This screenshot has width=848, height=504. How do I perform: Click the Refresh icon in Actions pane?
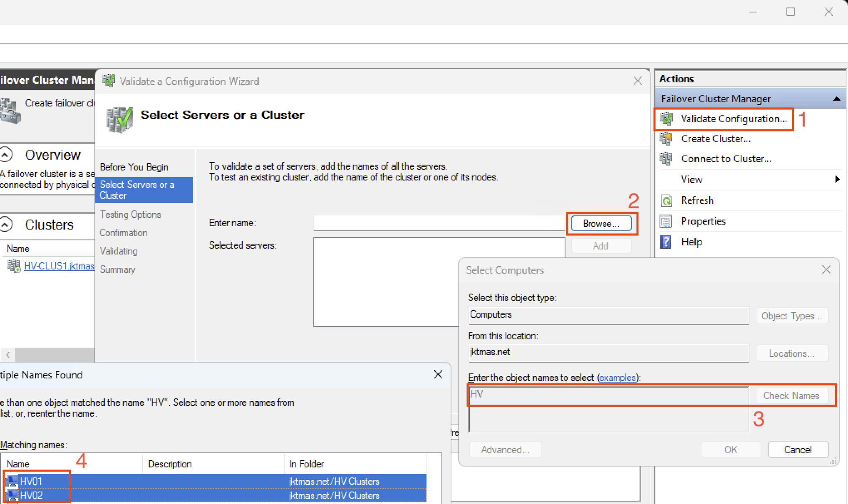click(667, 200)
